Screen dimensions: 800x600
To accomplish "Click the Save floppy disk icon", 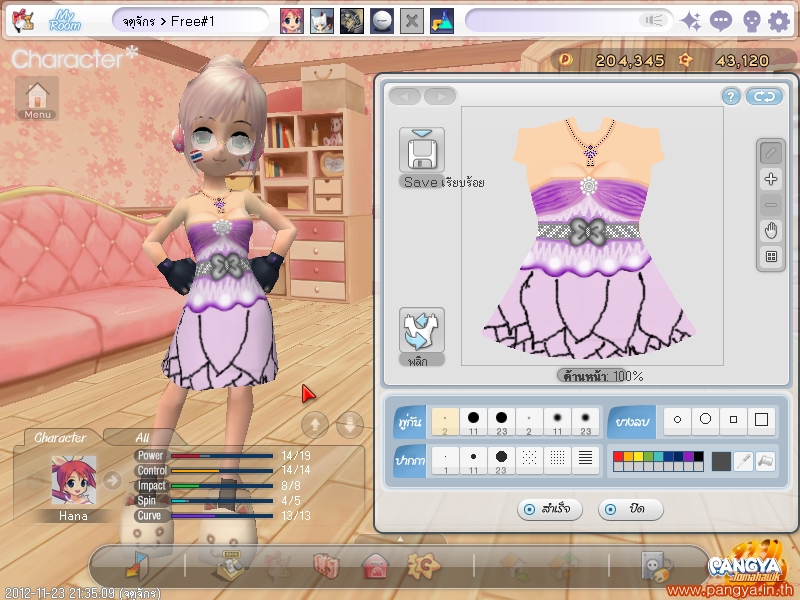I will point(421,150).
